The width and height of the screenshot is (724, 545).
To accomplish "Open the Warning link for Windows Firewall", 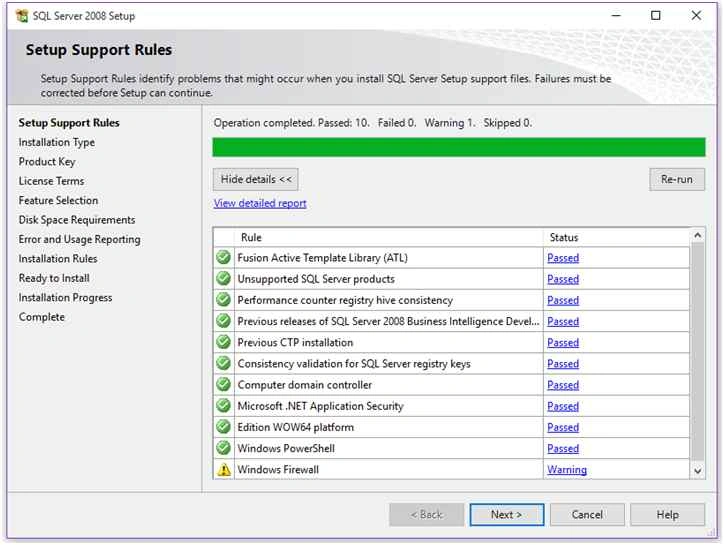I will pos(567,470).
